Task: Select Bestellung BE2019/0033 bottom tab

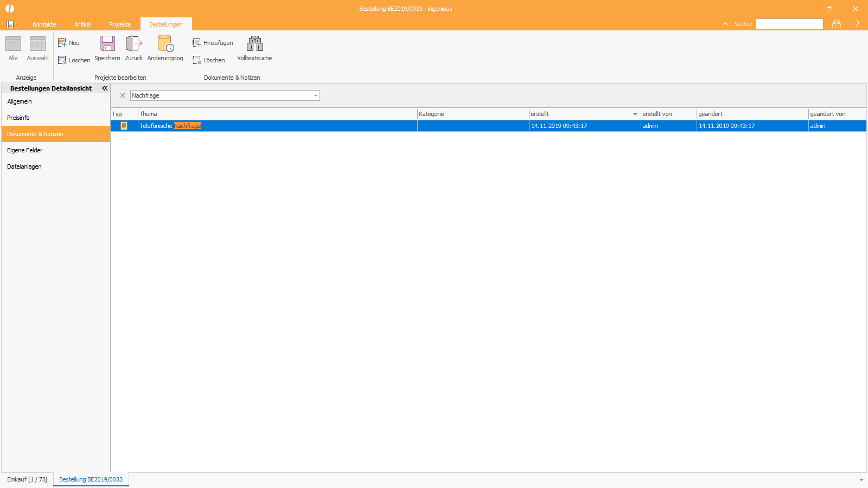Action: coord(91,479)
